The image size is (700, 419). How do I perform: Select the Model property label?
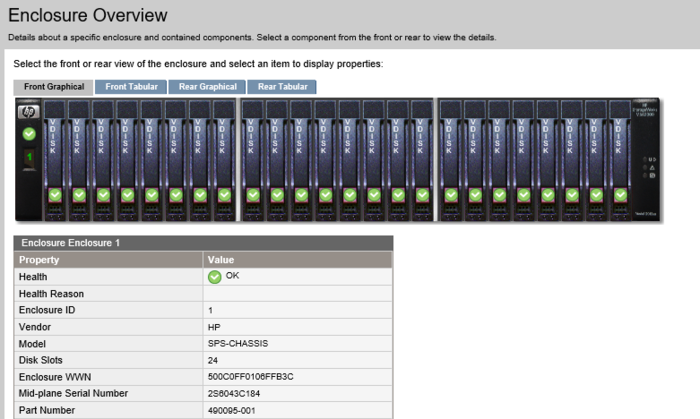tap(32, 344)
